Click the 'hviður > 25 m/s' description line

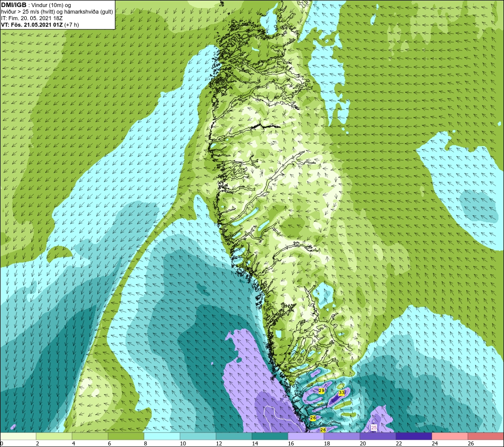point(57,12)
